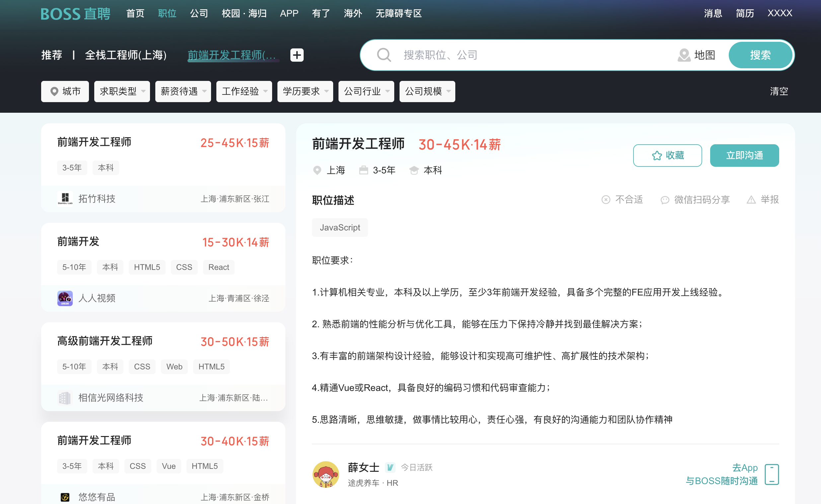This screenshot has width=821, height=504.
Task: Open the 学历要求 dropdown
Action: pyautogui.click(x=305, y=91)
